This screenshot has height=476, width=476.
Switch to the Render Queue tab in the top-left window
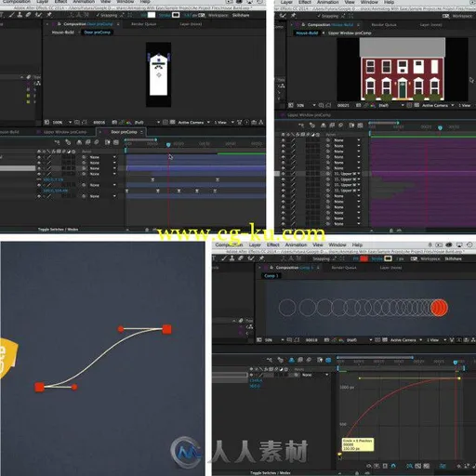(144, 24)
